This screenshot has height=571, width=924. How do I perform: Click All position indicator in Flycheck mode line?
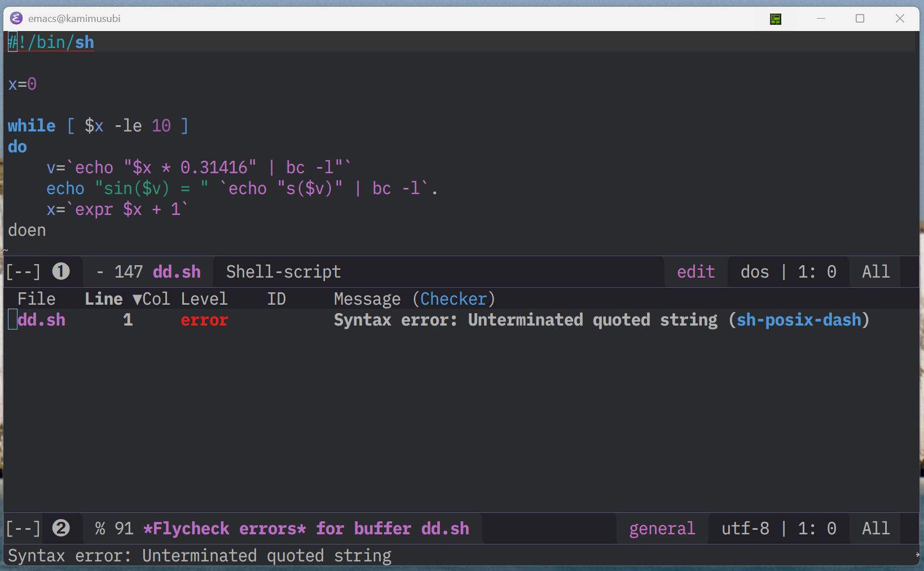tap(875, 529)
